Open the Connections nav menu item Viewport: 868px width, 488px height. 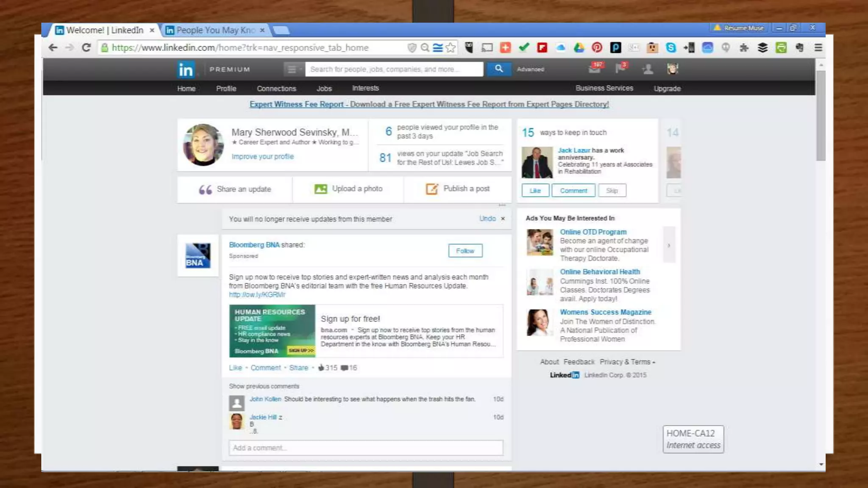[276, 89]
